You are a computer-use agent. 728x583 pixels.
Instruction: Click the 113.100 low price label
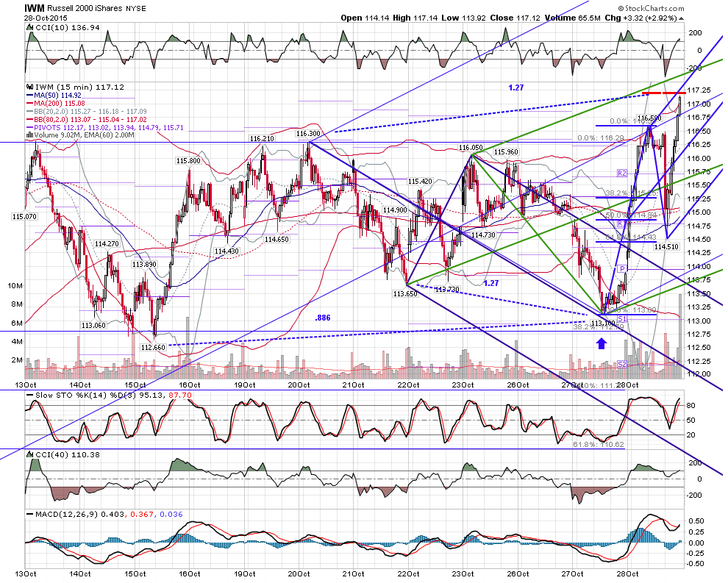(x=603, y=323)
